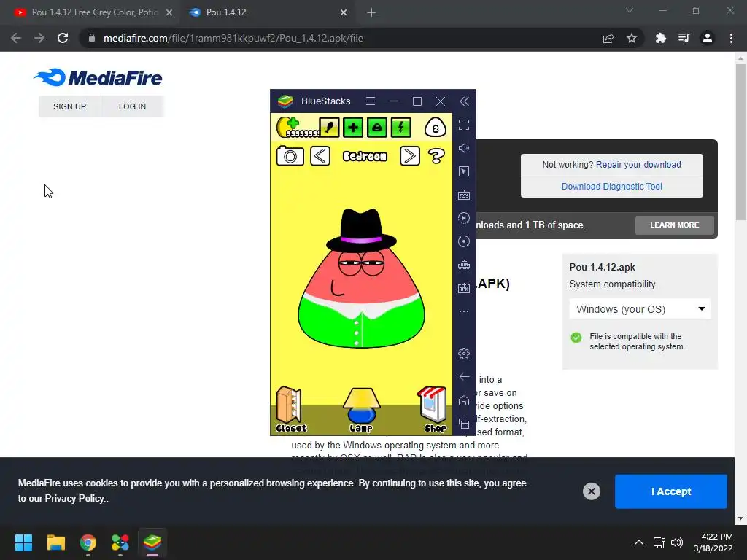
Task: Open BlueStacks multi-instance manager icon
Action: coord(464,265)
